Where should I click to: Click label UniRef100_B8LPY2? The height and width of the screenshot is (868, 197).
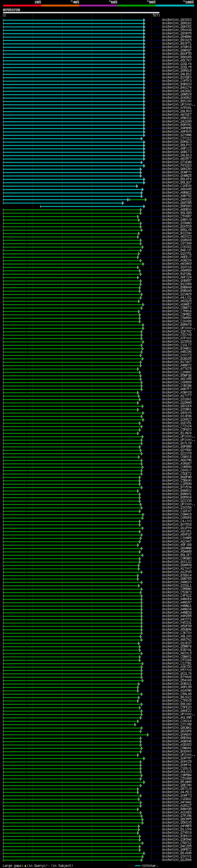pos(177,145)
